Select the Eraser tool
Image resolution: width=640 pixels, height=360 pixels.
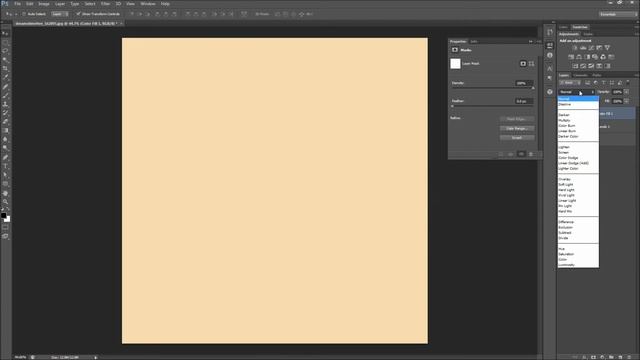5,122
